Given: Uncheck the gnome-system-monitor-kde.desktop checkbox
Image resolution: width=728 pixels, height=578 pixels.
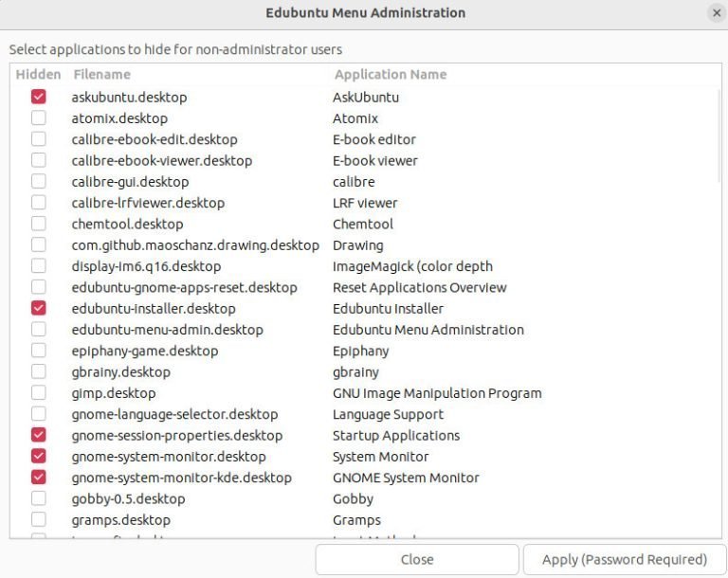Looking at the screenshot, I should point(39,477).
